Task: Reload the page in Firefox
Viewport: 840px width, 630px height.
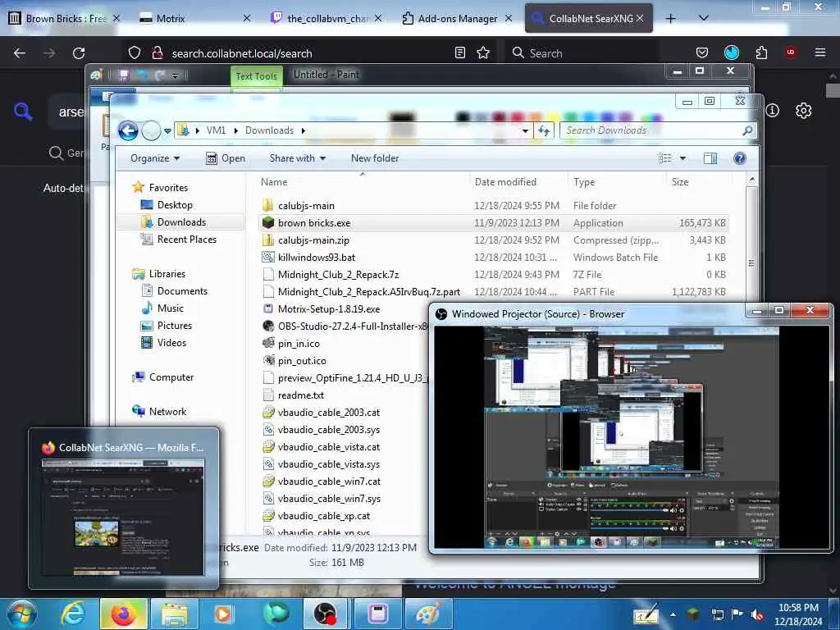Action: pyautogui.click(x=79, y=53)
